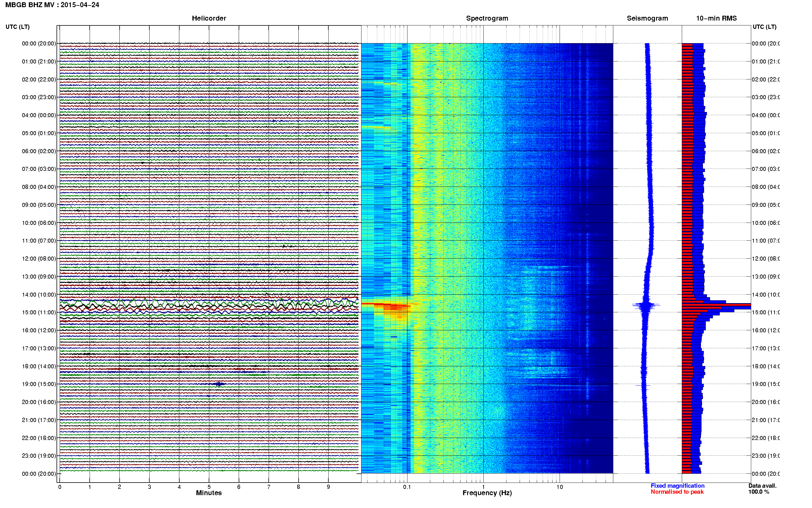This screenshot has width=812, height=508.
Task: Click the '0' tick on the Minutes axis
Action: (60, 487)
